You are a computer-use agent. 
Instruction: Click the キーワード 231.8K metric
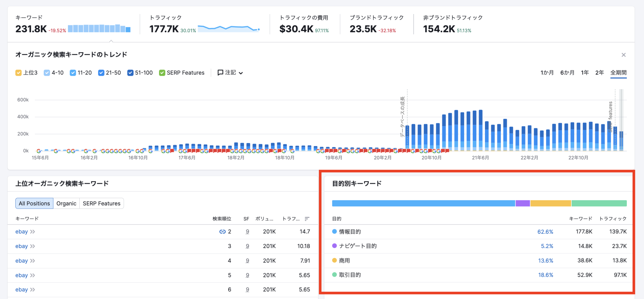[31, 29]
